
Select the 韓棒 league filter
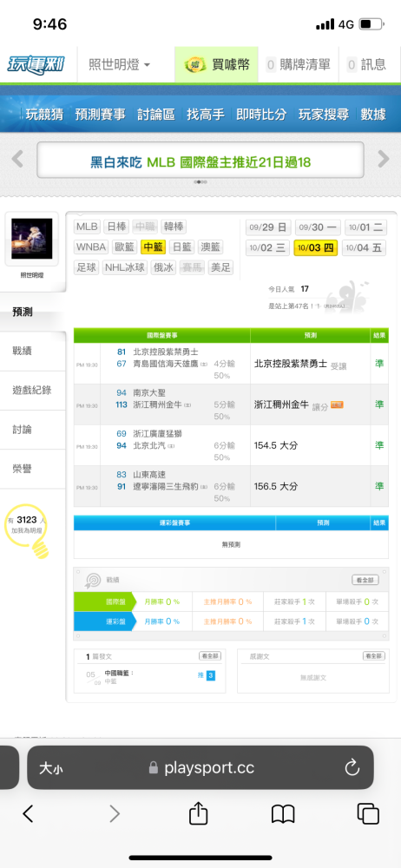(174, 227)
